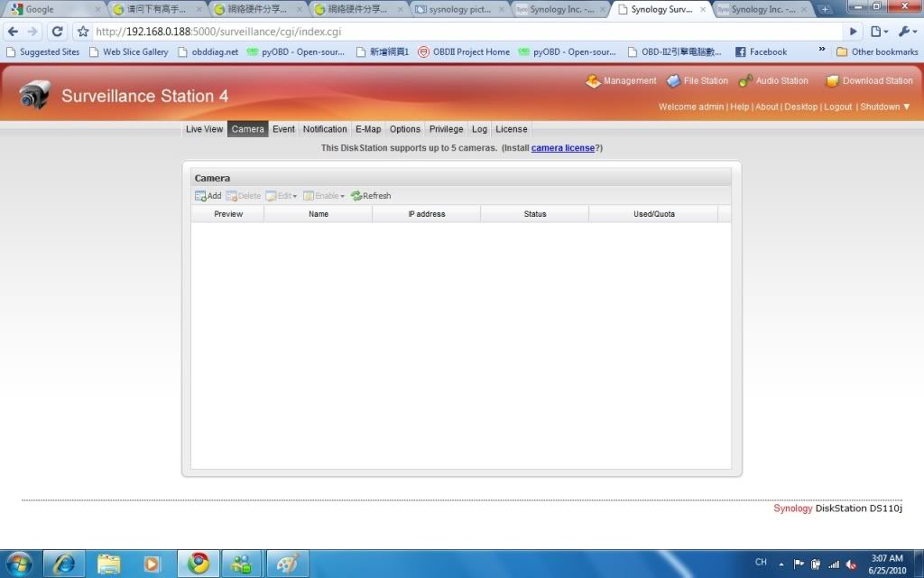Click the Add camera icon

200,196
